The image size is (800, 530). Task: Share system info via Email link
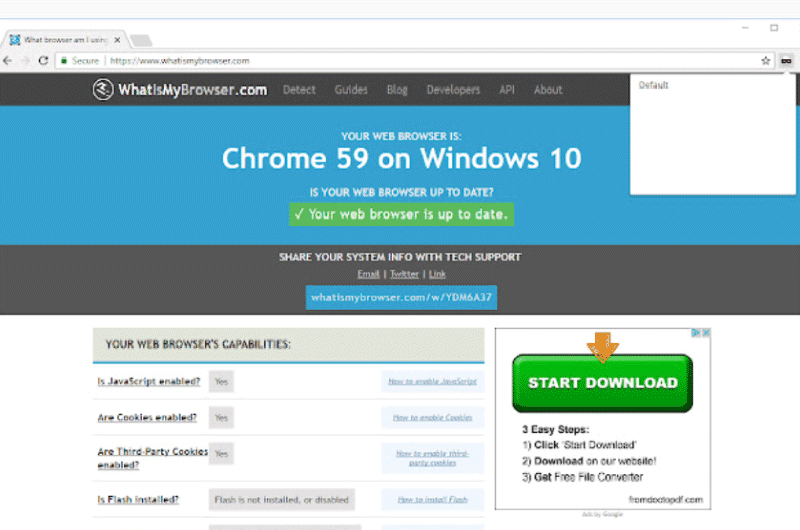coord(368,274)
